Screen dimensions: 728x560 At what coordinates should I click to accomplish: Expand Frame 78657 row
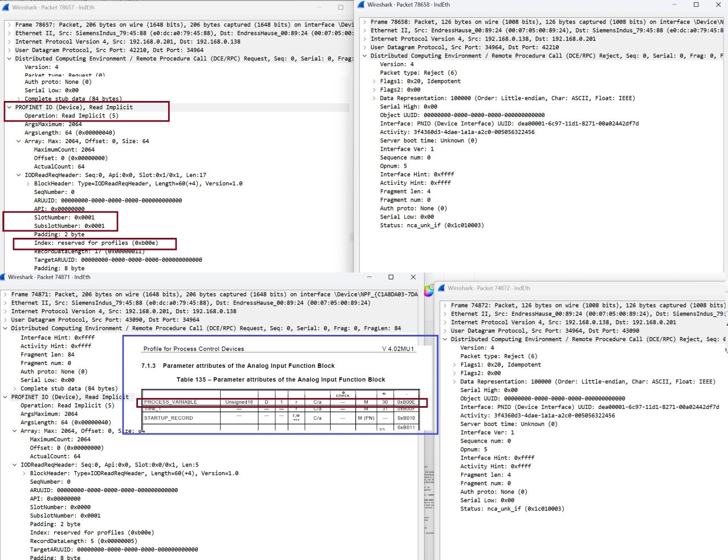pyautogui.click(x=9, y=25)
